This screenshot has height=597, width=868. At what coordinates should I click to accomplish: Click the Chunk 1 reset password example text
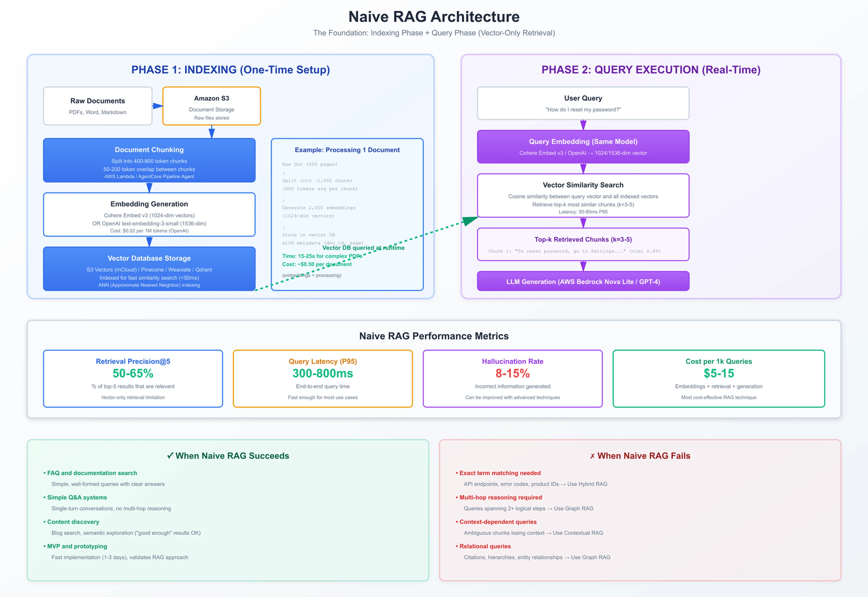(x=574, y=251)
